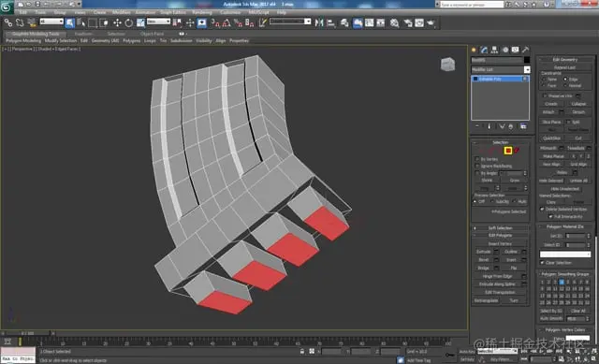The height and width of the screenshot is (364, 599).
Task: Toggle Delete Isolated Vertices checkbox
Action: (542, 209)
